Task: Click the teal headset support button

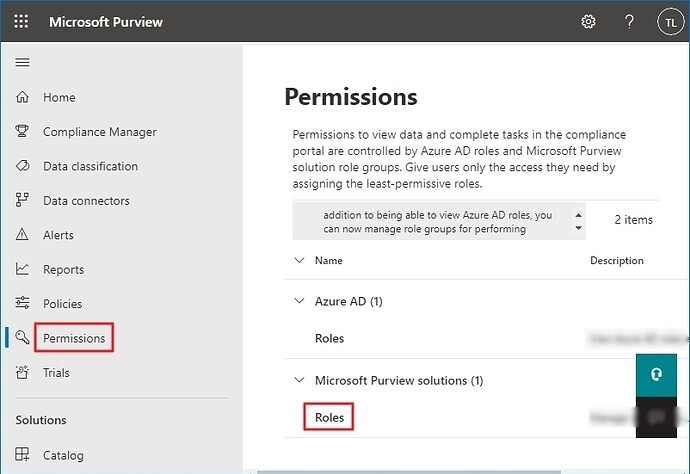Action: click(x=655, y=373)
